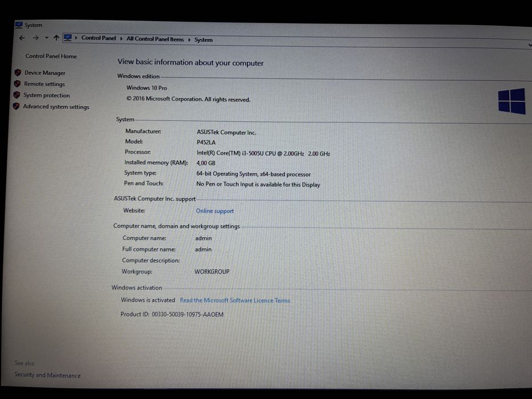Click the Windows 10 Pro edition text
This screenshot has width=532, height=399.
click(x=147, y=88)
